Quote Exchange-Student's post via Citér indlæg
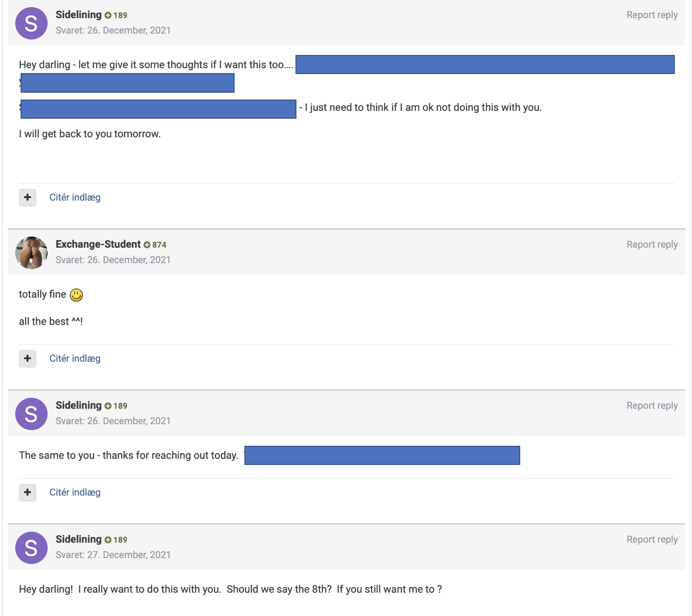The image size is (692, 616). pyautogui.click(x=75, y=359)
